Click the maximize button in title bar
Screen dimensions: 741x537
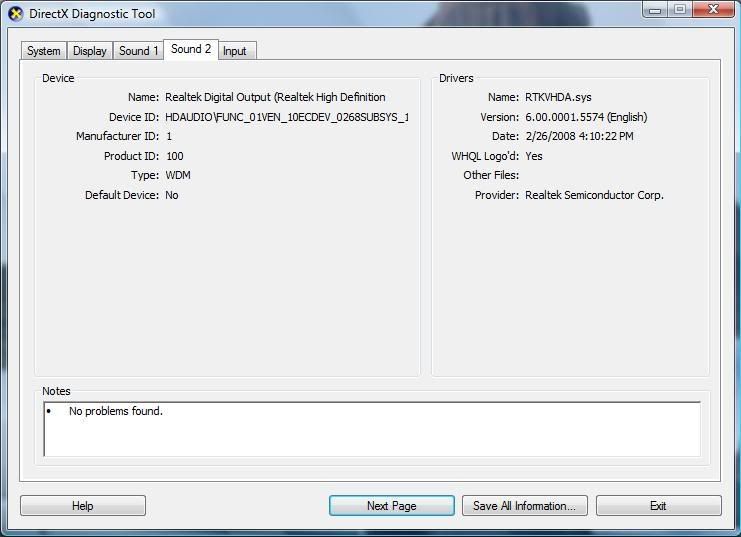(680, 9)
